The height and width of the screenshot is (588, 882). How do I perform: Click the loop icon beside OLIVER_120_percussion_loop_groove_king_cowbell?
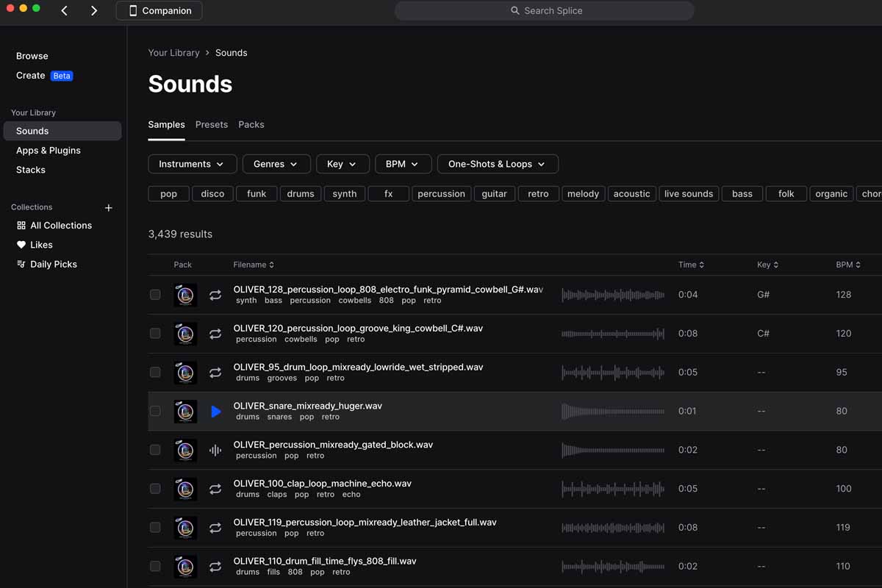click(x=215, y=333)
